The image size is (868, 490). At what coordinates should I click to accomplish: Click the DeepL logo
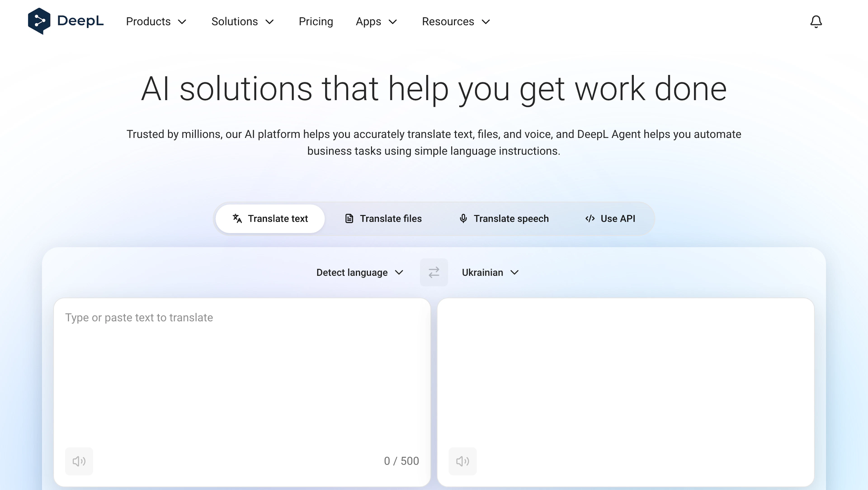tap(66, 21)
